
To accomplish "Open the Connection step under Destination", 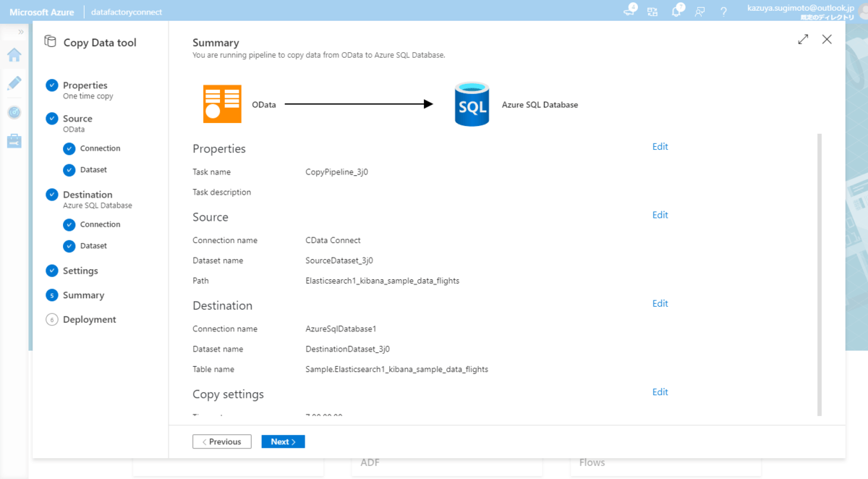I will pos(92,224).
